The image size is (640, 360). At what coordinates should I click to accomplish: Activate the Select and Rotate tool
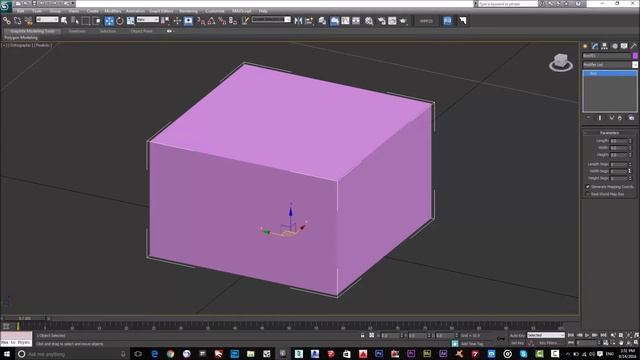pos(120,20)
